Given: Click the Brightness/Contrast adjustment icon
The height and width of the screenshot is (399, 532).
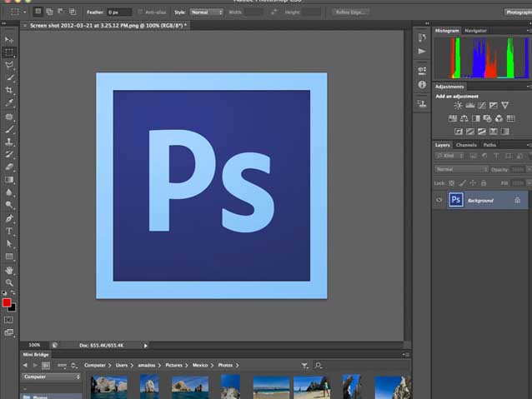Looking at the screenshot, I should click(458, 106).
